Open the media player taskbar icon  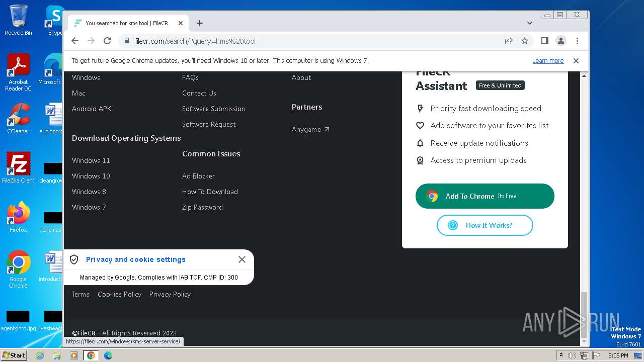click(x=74, y=355)
